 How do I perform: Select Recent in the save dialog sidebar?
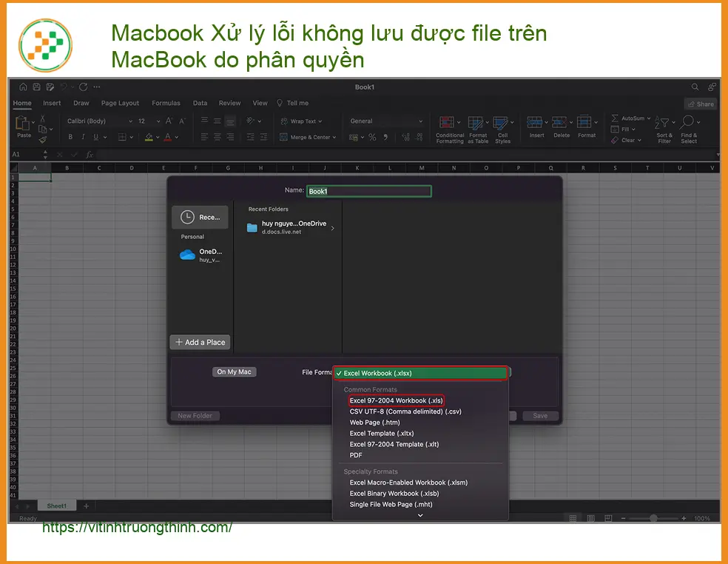pos(200,218)
